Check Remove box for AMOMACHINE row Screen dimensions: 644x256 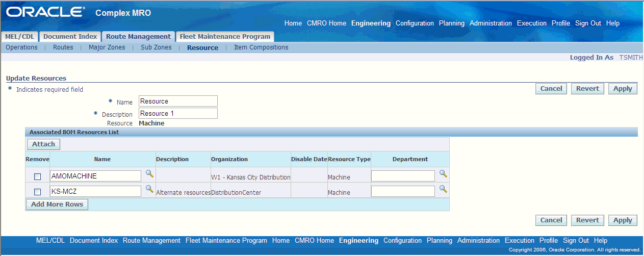(x=37, y=176)
